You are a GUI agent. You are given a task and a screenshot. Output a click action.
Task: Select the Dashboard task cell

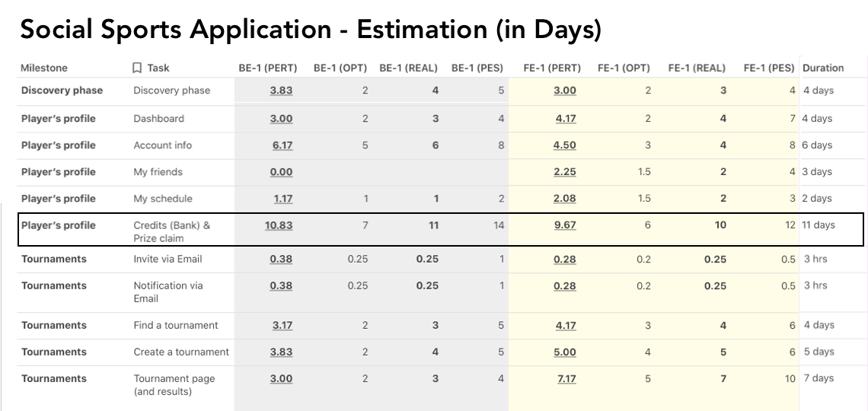159,119
